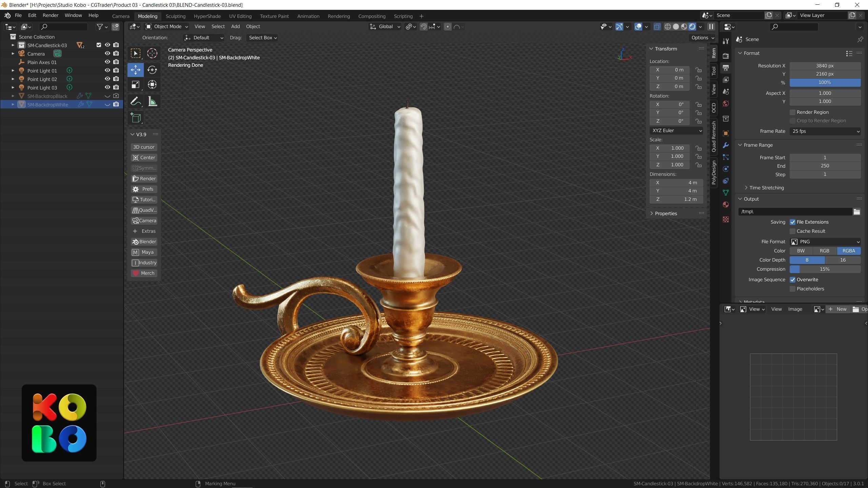Open the Material properties tab icon

pyautogui.click(x=726, y=204)
